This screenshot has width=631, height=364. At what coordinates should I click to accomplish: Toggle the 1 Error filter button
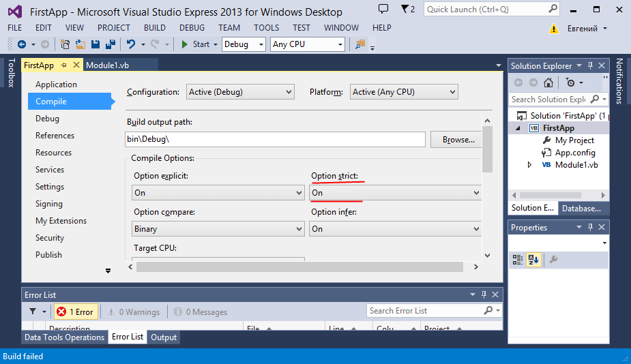76,312
